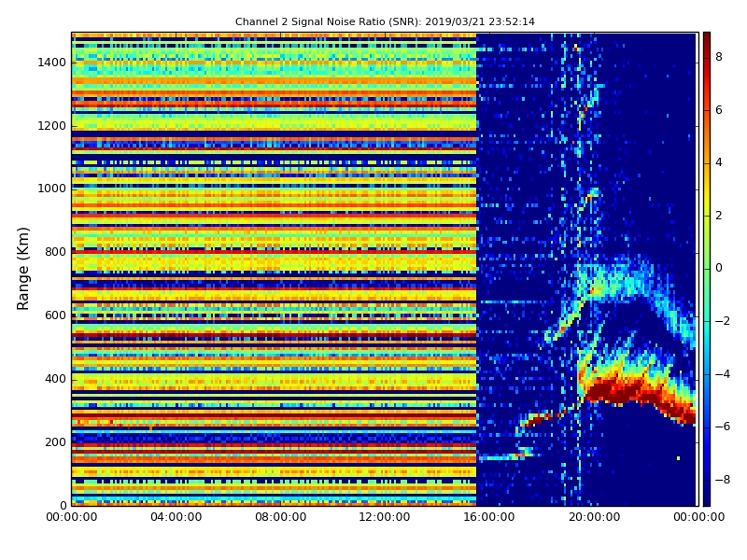Viewport: 747px width, 560px height.
Task: Click the 1000 range tick label
Action: [x=52, y=189]
